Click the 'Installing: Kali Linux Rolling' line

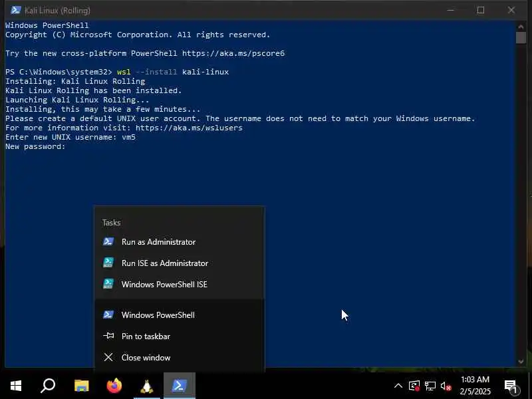(x=75, y=81)
